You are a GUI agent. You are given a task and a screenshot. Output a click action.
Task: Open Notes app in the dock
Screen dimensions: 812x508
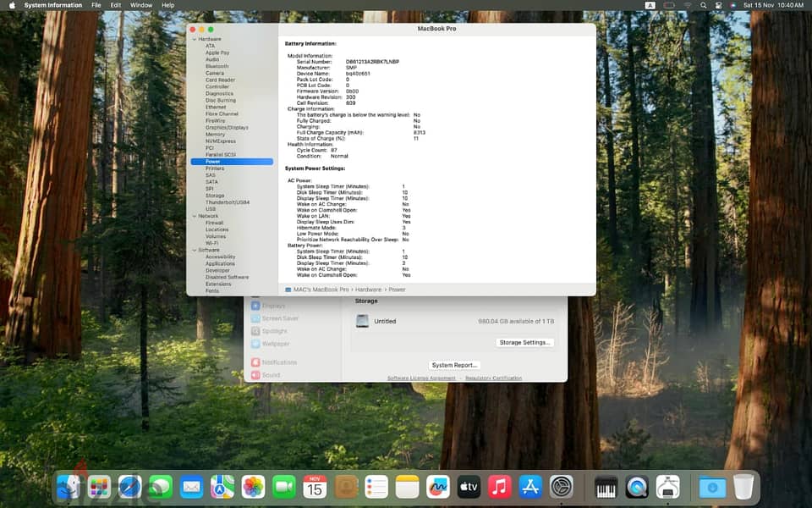407,487
